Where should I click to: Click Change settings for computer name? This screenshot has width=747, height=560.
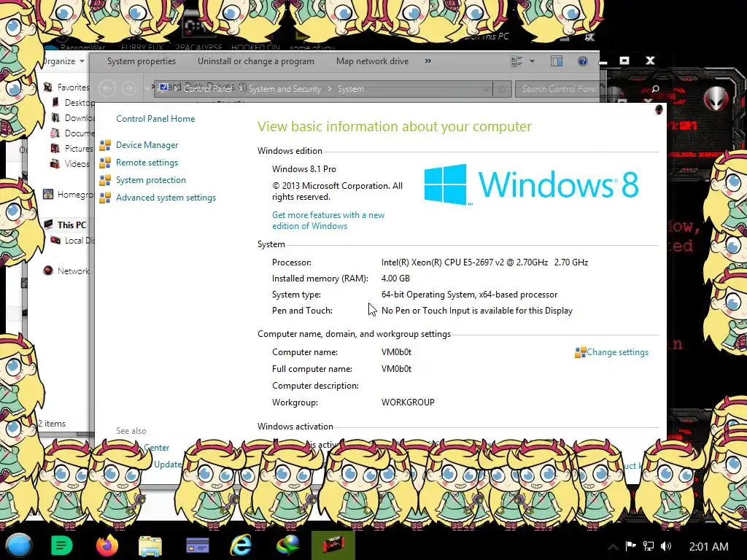[x=617, y=352]
